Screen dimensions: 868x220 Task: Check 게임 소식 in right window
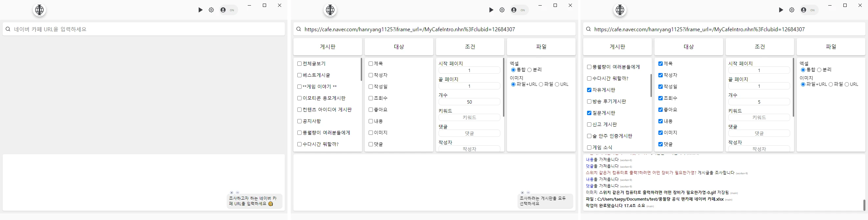(589, 147)
